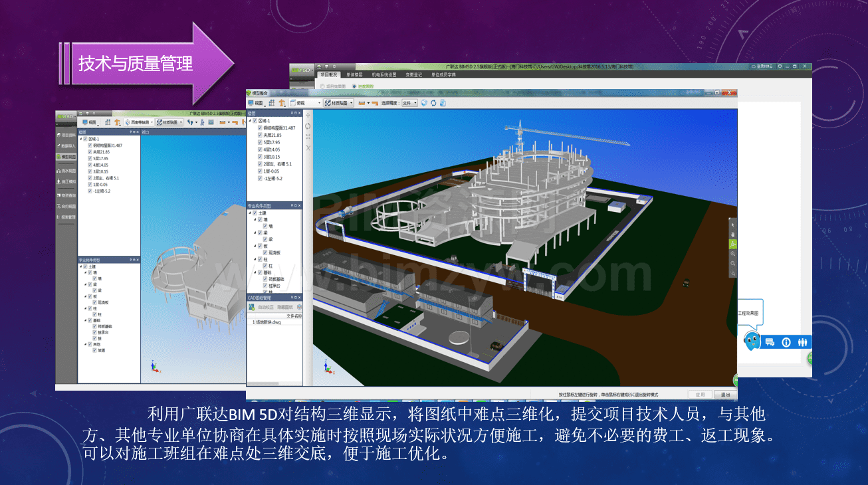Open 施工模拟 in left window sidebar
Viewport: 868px width, 485px height.
66,181
